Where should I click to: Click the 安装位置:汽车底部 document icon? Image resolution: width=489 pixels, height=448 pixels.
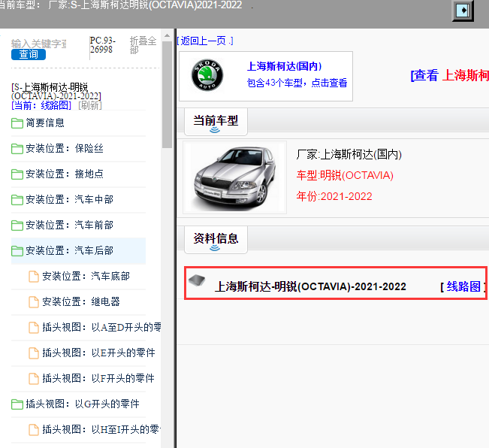[x=34, y=277]
